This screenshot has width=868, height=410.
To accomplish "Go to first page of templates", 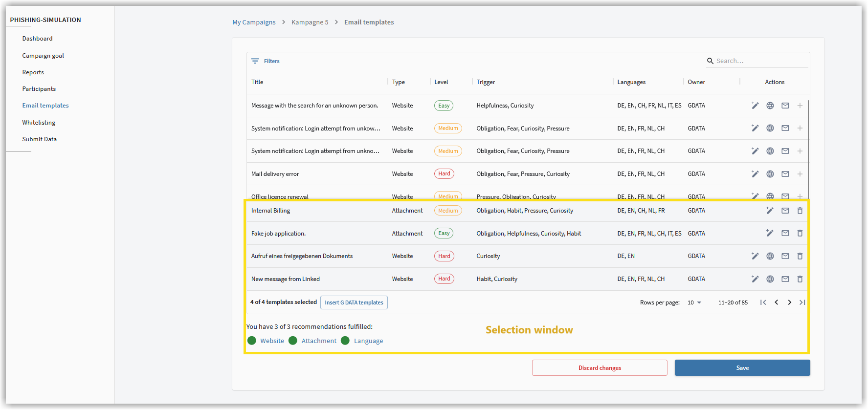I will pyautogui.click(x=763, y=302).
